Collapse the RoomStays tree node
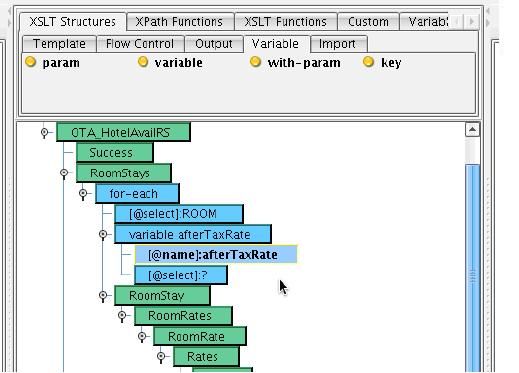 pyautogui.click(x=64, y=173)
